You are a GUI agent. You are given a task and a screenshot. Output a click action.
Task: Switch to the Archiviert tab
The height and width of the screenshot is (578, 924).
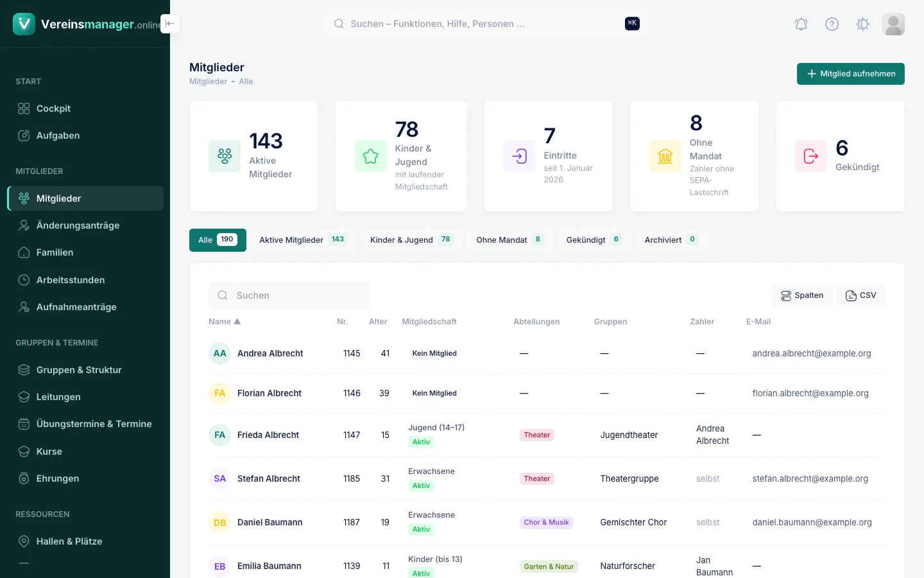[672, 240]
